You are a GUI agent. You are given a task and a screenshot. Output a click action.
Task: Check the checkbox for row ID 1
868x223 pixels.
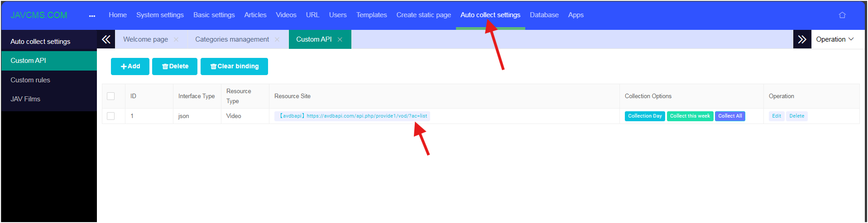pyautogui.click(x=110, y=116)
